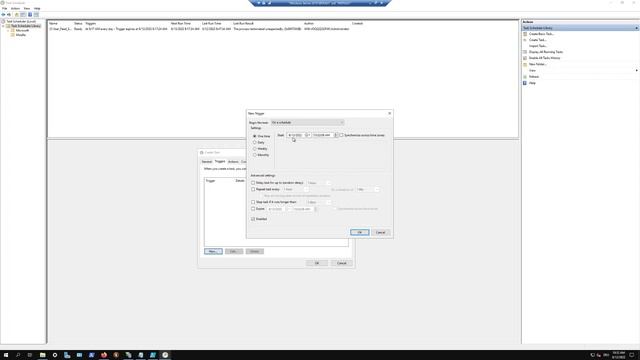This screenshot has height=360, width=640.
Task: Click Cancel in the Create Task window
Action: coord(342,263)
